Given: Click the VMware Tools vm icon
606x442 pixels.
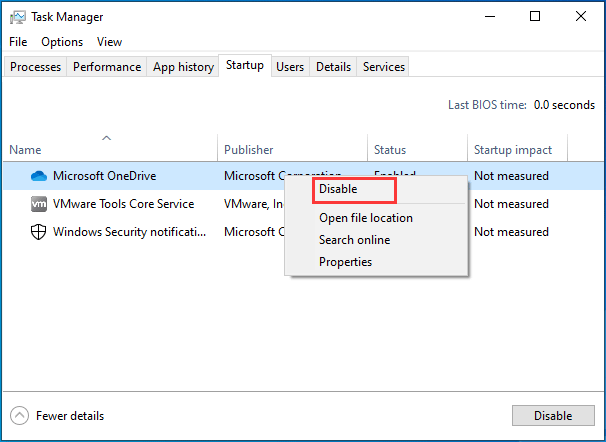Looking at the screenshot, I should coord(39,204).
